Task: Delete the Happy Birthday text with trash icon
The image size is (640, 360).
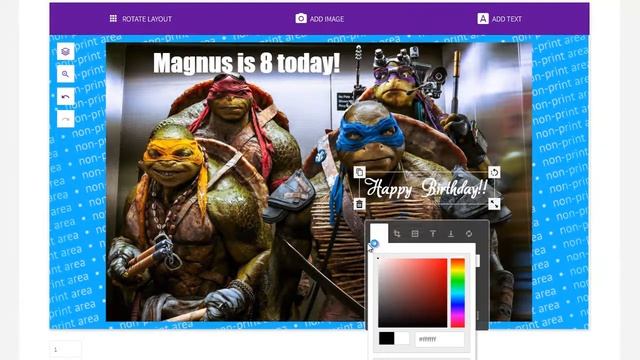Action: point(359,204)
